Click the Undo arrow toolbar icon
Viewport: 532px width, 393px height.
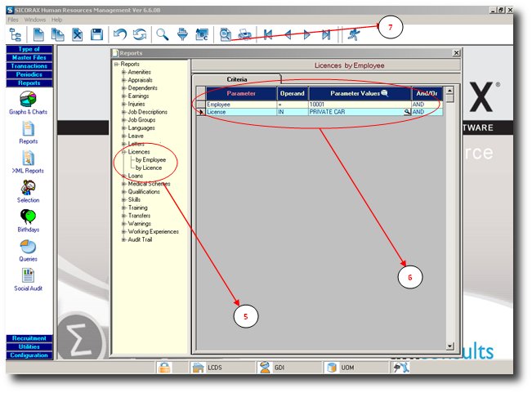120,34
